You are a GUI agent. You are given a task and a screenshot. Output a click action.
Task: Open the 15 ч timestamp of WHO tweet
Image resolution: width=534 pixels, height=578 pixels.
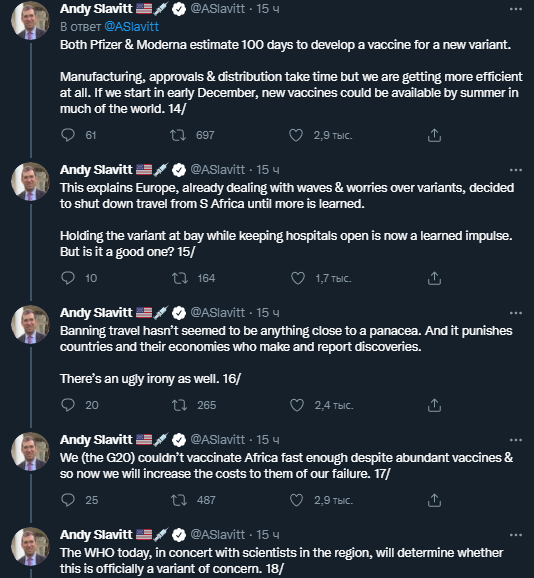pyautogui.click(x=268, y=535)
